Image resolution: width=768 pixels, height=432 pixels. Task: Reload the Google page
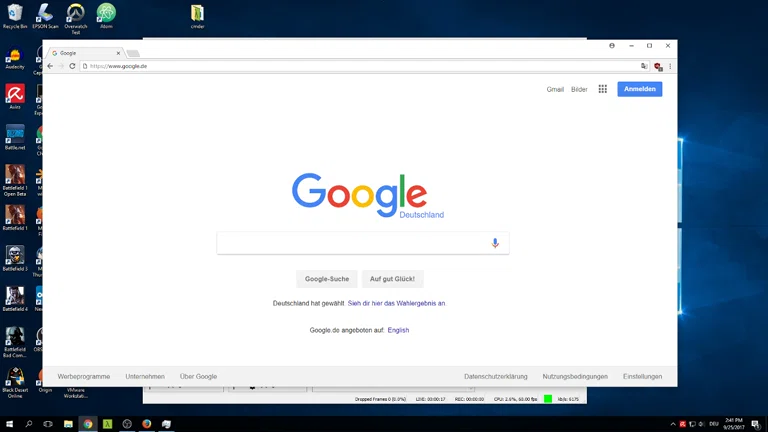(72, 66)
